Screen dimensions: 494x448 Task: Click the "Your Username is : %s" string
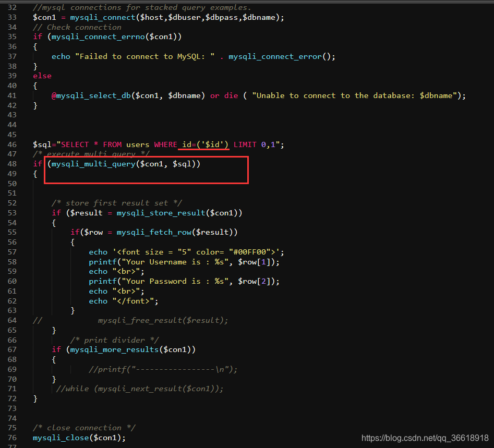tap(175, 262)
